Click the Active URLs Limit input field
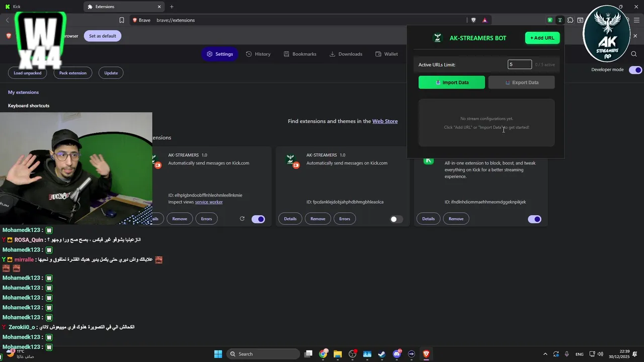644x362 pixels. point(520,64)
